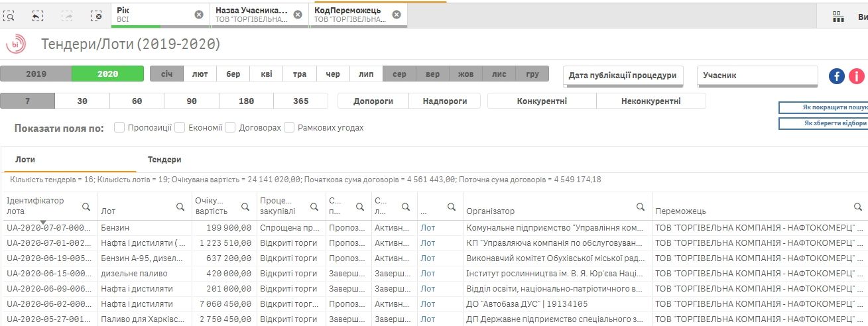Viewport: 868px width, 326px height.
Task: Search in Лот column
Action: (x=180, y=207)
